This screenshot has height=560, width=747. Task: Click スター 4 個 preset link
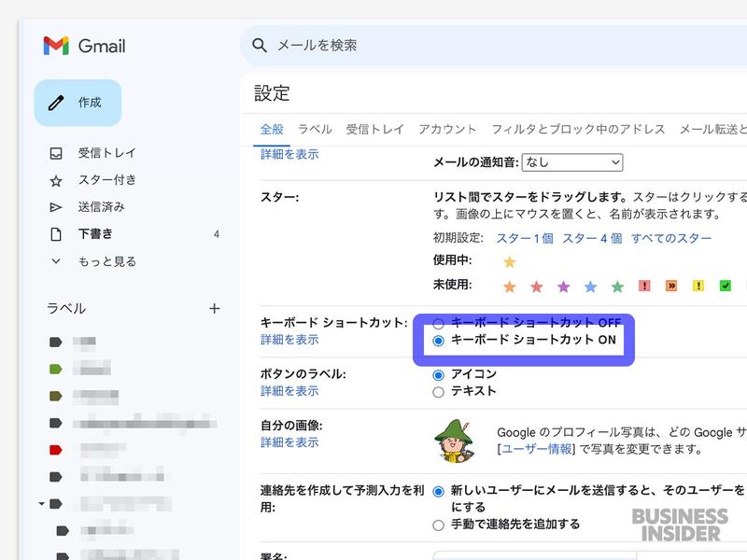pos(592,238)
